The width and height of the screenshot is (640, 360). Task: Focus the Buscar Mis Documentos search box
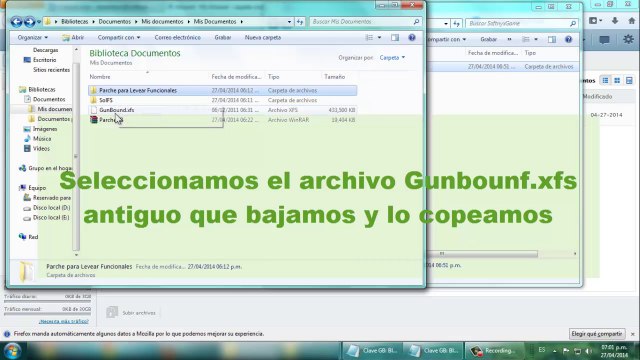(x=365, y=22)
